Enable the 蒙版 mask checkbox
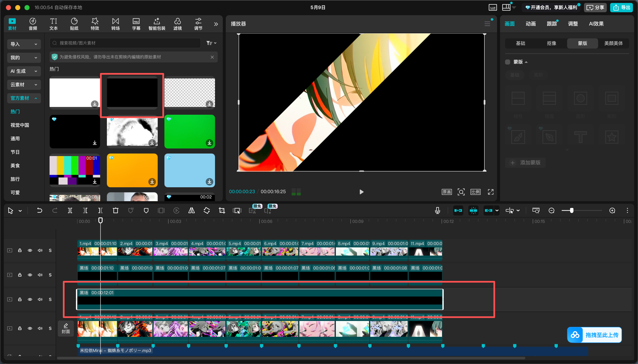This screenshot has width=638, height=364. (507, 62)
